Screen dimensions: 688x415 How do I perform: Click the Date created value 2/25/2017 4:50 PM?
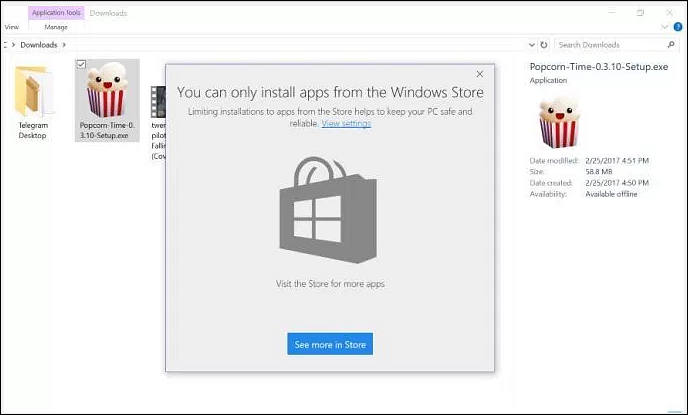(x=617, y=182)
